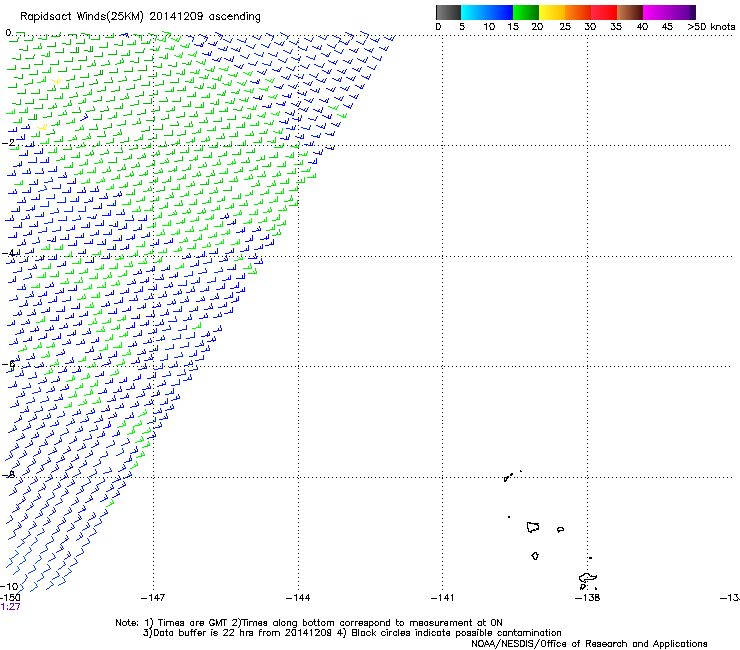Click the '0' latitude label at top left
Screen dimensions: 740x650
pyautogui.click(x=8, y=33)
